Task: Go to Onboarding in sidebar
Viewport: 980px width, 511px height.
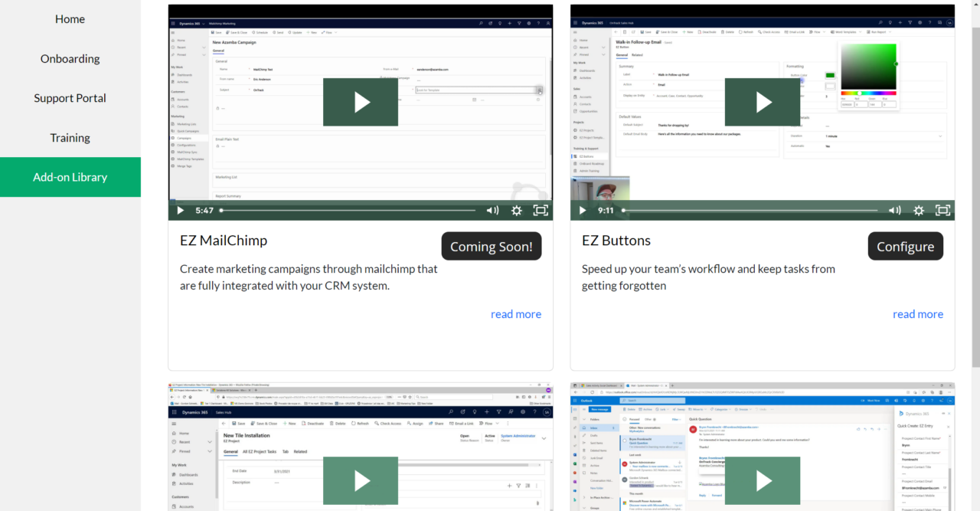Action: pos(70,59)
